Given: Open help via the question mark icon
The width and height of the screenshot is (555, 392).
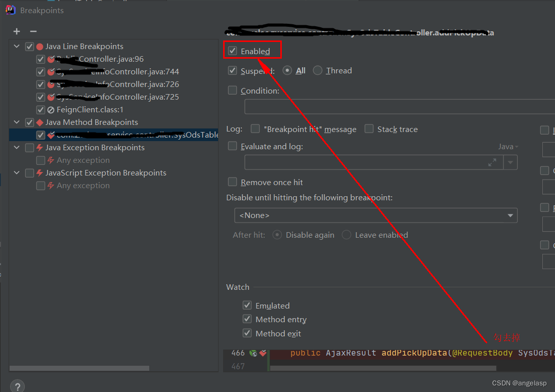Looking at the screenshot, I should (x=17, y=385).
